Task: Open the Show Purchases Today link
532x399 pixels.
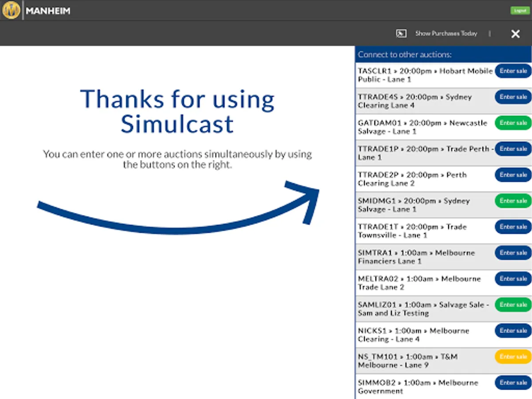Action: [446, 34]
